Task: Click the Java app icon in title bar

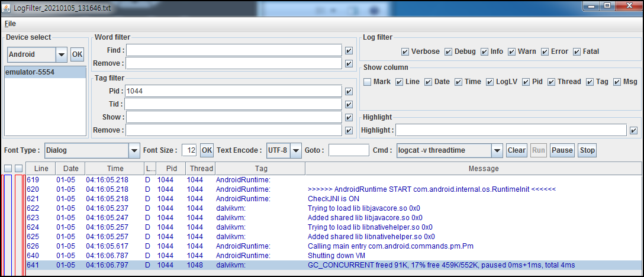Action: (7, 7)
